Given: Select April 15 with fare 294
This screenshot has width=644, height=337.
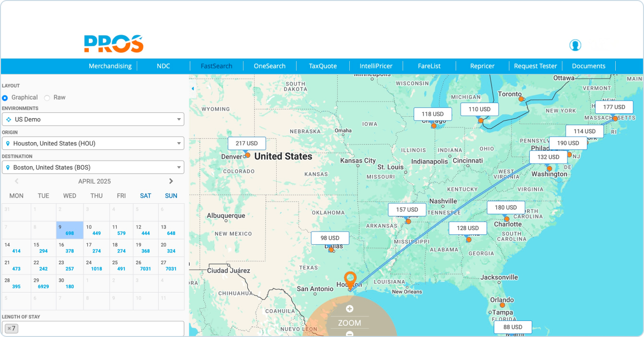Looking at the screenshot, I should [x=43, y=248].
